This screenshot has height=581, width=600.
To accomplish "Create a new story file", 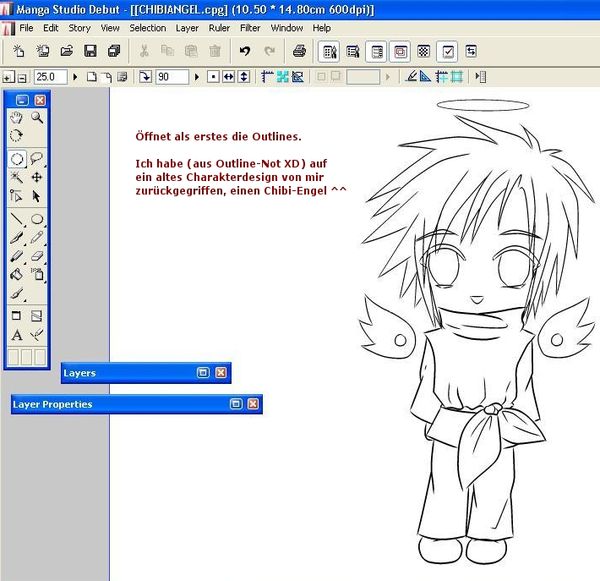I will point(42,51).
